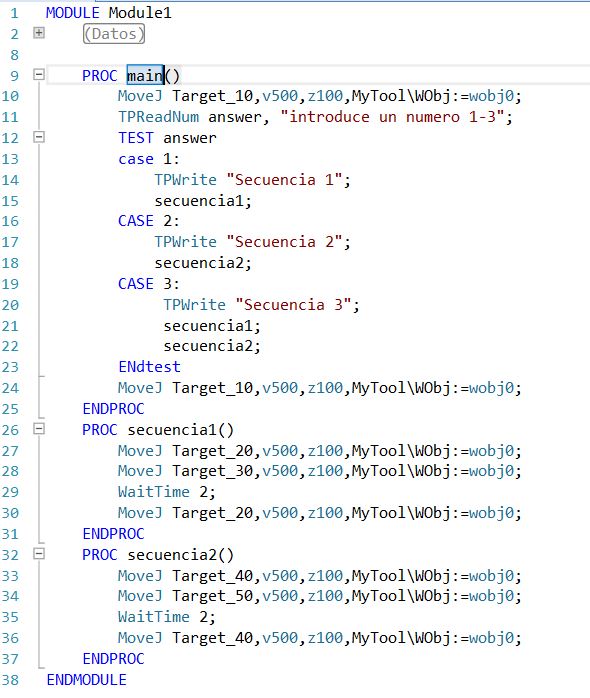Click the string "Secuencia 2"
Image resolution: width=590 pixels, height=698 pixels.
pos(284,242)
